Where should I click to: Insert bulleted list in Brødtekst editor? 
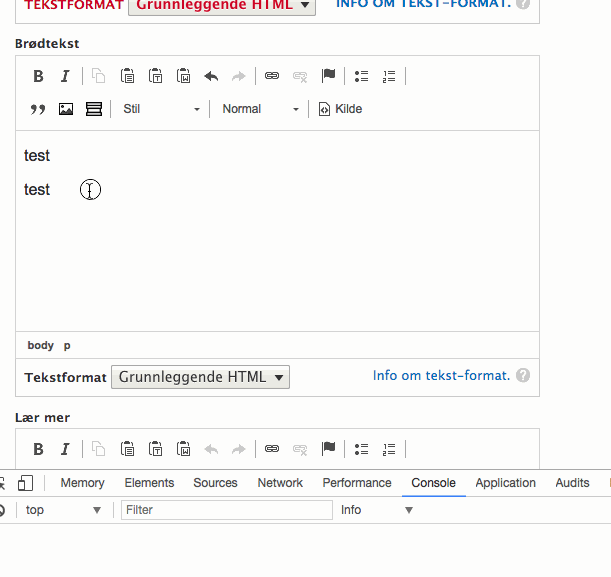pos(361,76)
